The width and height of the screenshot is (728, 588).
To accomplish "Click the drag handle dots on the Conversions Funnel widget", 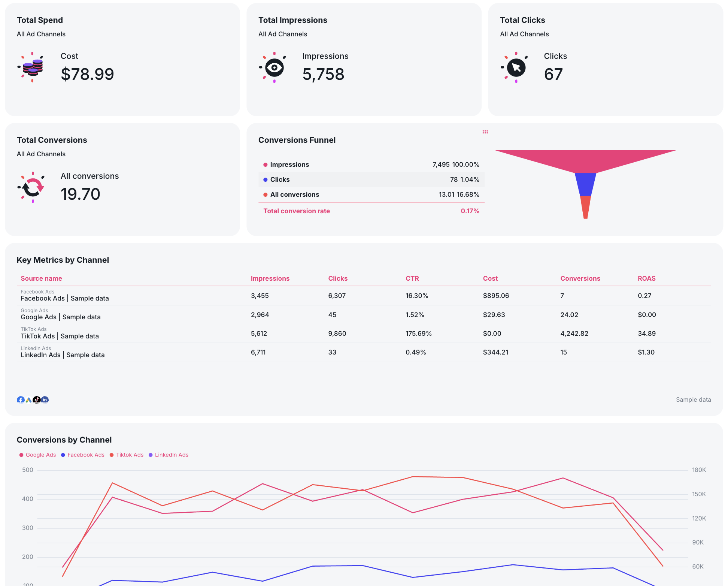I will tap(485, 132).
